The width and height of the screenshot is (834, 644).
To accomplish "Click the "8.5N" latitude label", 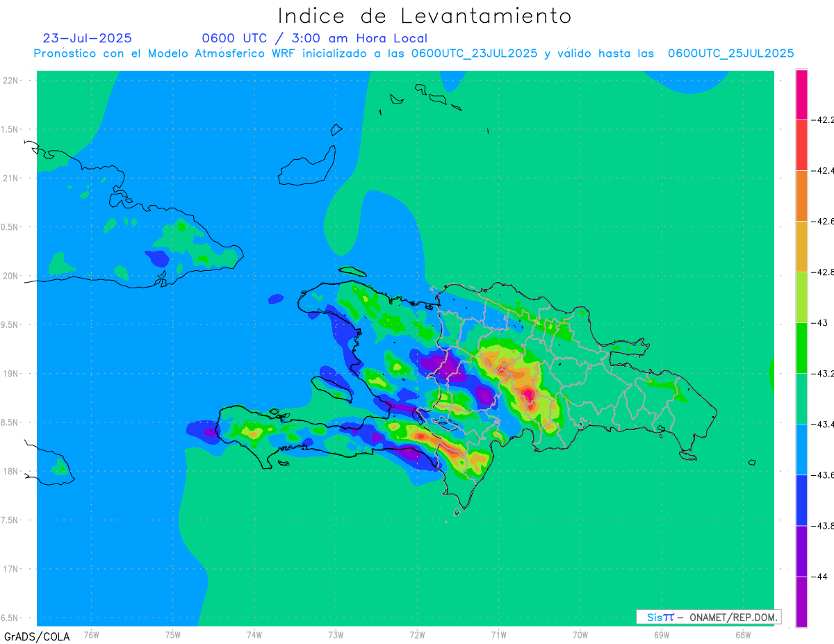I will (10, 422).
